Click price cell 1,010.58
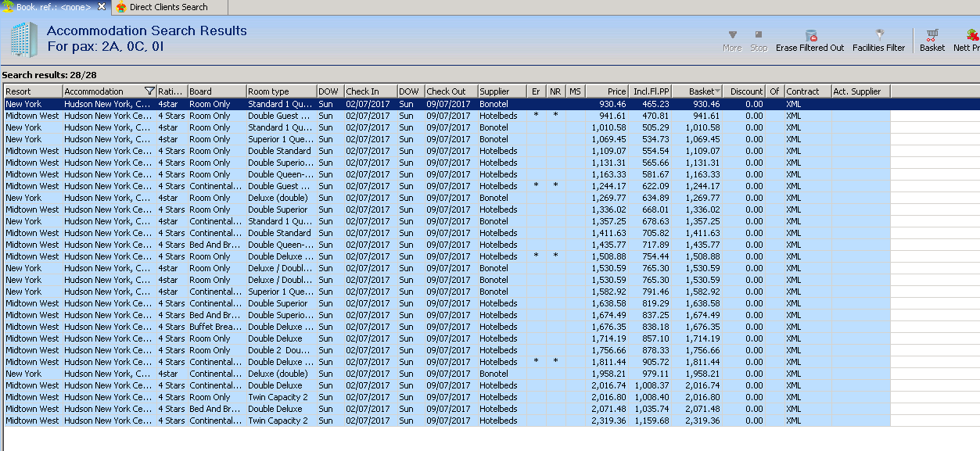This screenshot has height=451, width=980. (x=608, y=127)
